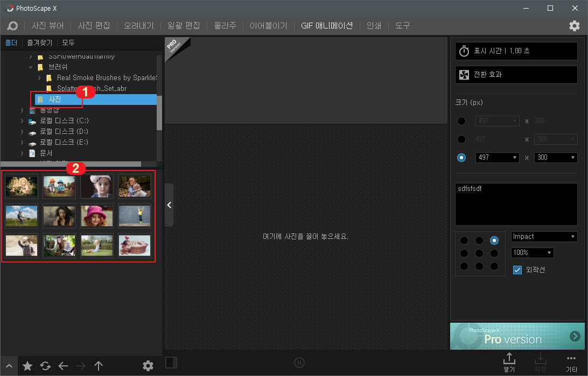This screenshot has width=588, height=376.
Task: Switch to the 모두 panel tab
Action: click(x=68, y=42)
